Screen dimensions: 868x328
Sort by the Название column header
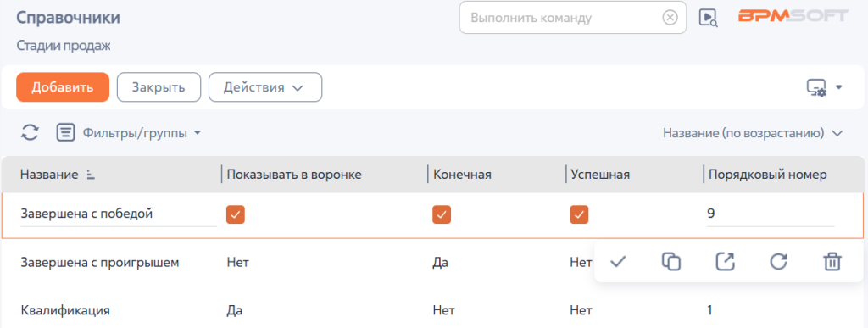[x=49, y=175]
